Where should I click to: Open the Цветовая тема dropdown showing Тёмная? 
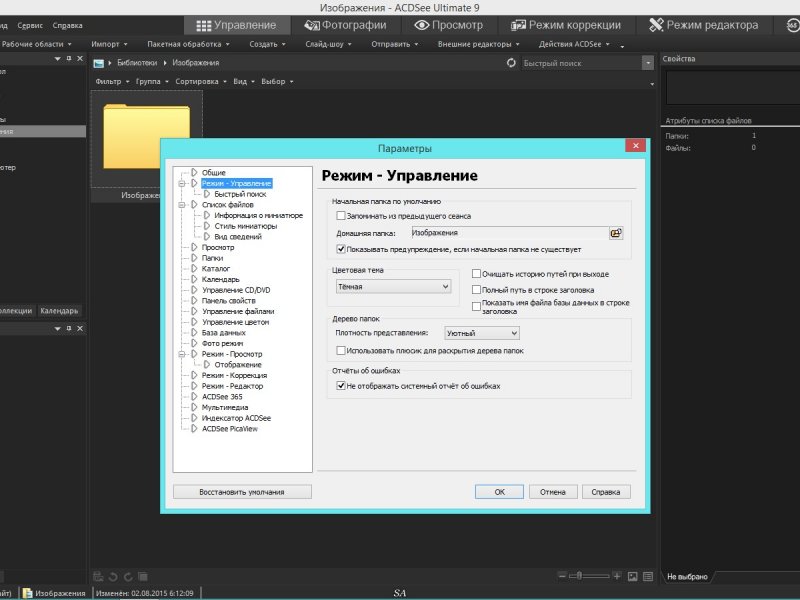coord(393,287)
